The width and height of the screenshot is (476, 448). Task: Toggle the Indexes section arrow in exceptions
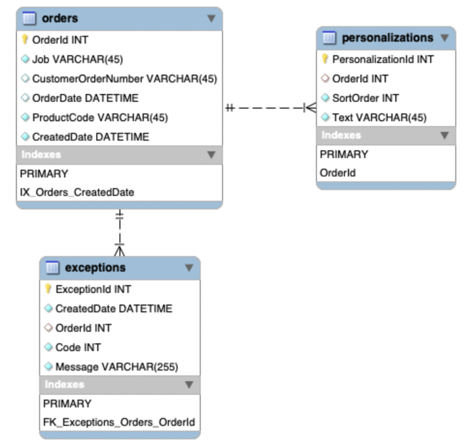coord(189,385)
